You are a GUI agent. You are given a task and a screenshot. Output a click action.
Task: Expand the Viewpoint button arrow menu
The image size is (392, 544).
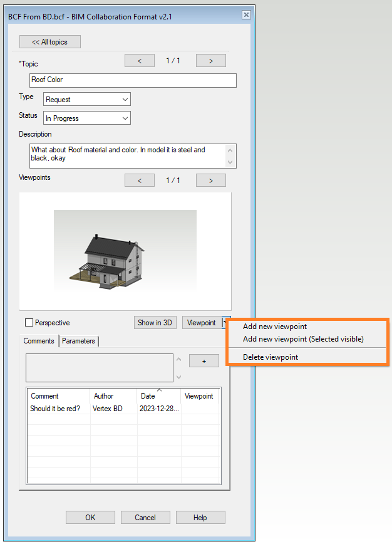coord(225,323)
